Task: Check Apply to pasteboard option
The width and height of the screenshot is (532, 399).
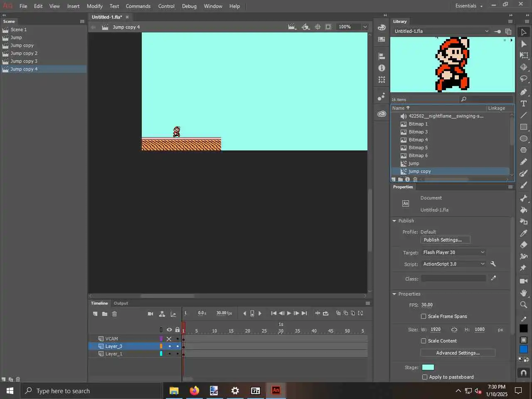Action: [424, 377]
